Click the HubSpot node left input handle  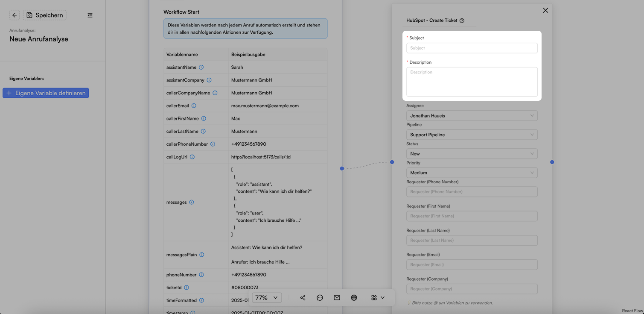[x=392, y=162]
